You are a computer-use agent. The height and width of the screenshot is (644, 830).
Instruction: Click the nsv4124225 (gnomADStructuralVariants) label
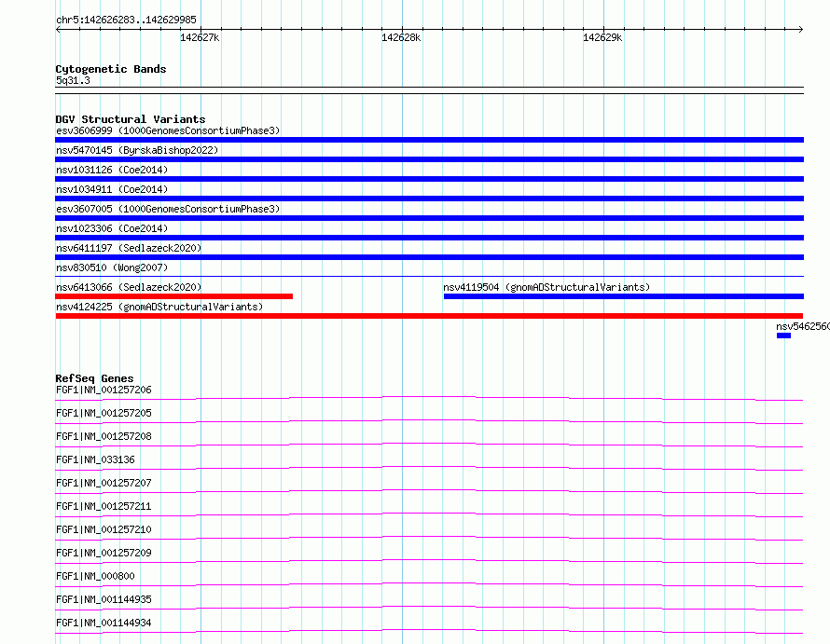pos(159,307)
